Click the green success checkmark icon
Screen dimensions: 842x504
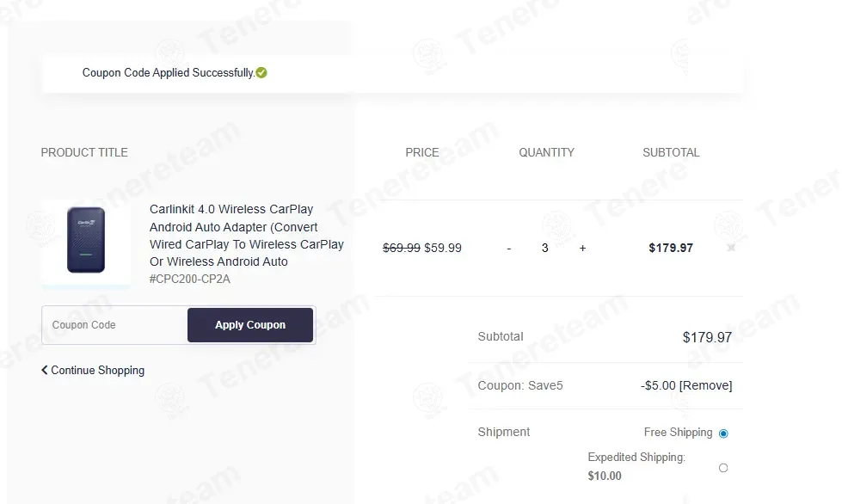[x=261, y=72]
